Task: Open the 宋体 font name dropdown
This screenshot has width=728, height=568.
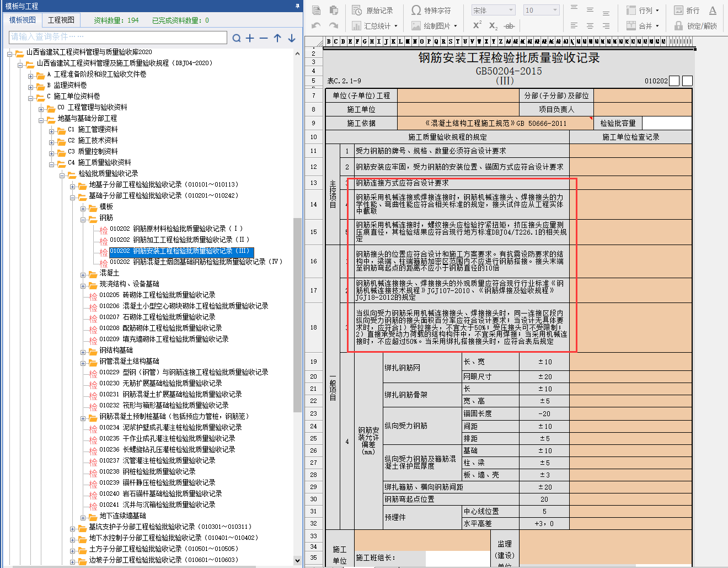Action: click(493, 10)
